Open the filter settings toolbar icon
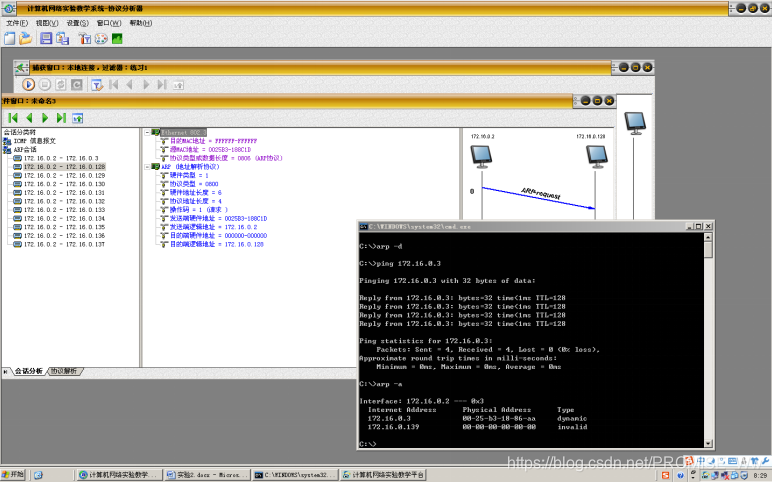 pyautogui.click(x=85, y=38)
